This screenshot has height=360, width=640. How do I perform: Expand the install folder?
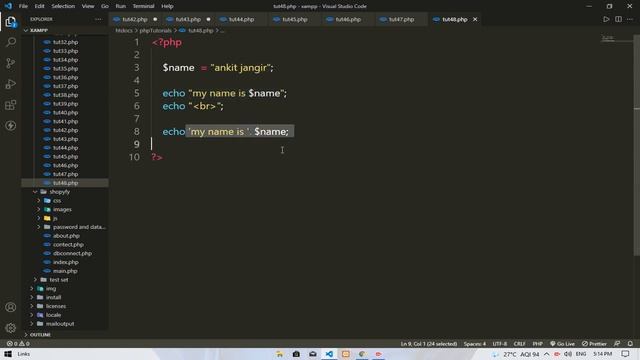click(32, 297)
